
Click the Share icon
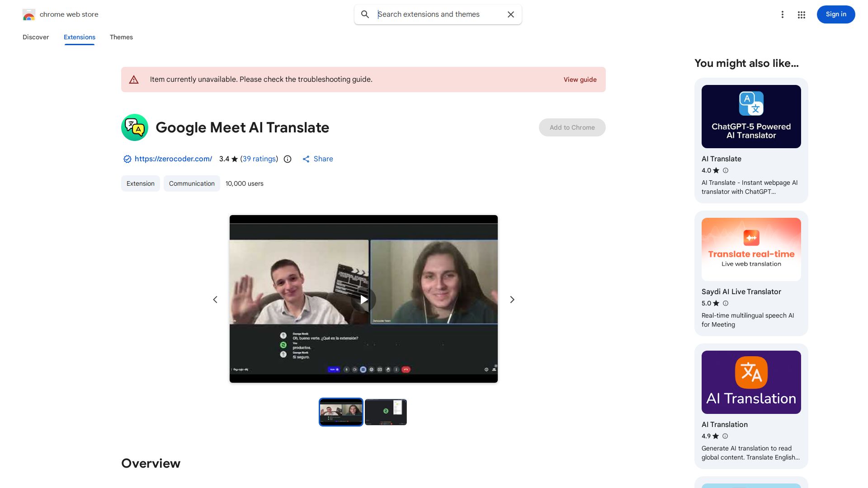point(306,159)
